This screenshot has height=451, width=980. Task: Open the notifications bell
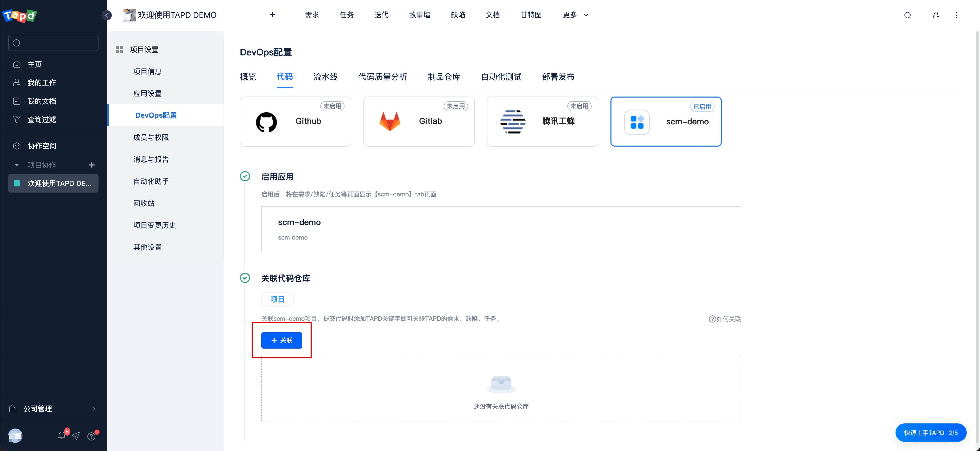click(x=62, y=435)
